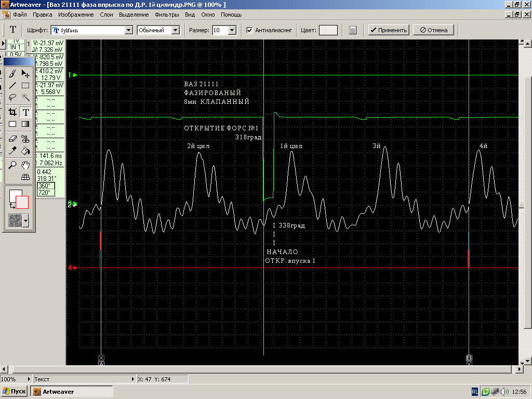Select the Crop tool

(12, 112)
